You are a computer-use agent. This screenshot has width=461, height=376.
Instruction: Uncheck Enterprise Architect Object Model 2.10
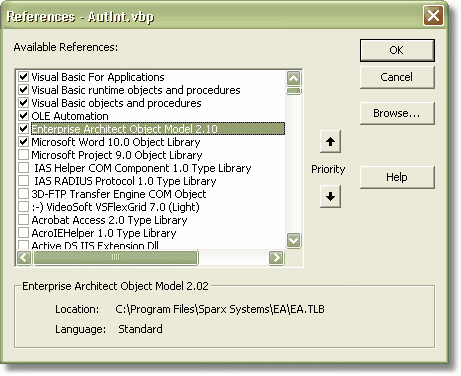pos(23,129)
